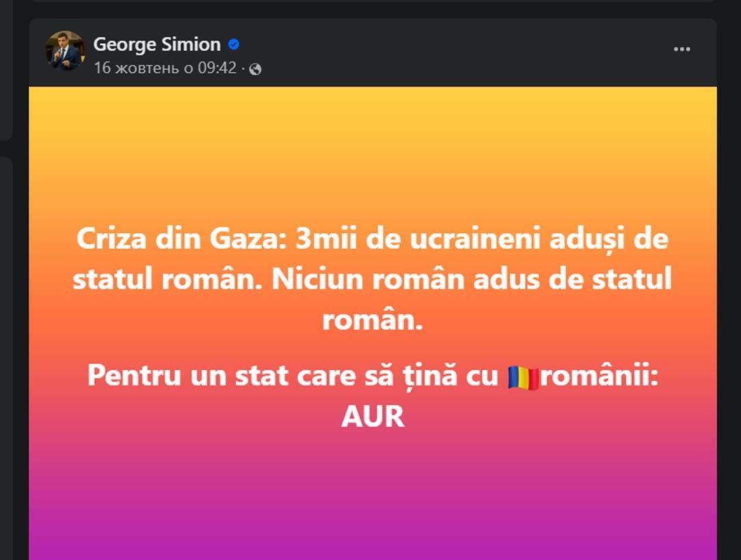Click the yellow top area of post background

[373, 130]
